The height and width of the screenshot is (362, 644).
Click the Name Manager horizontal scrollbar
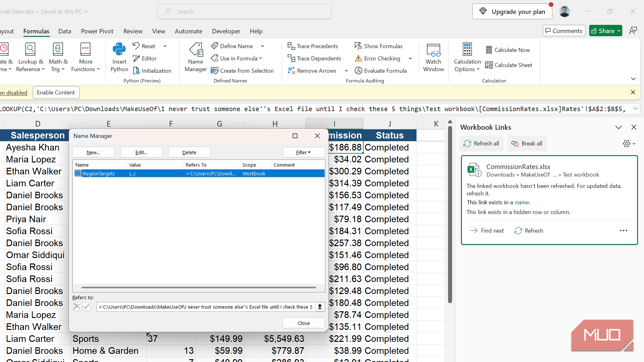coord(198,287)
